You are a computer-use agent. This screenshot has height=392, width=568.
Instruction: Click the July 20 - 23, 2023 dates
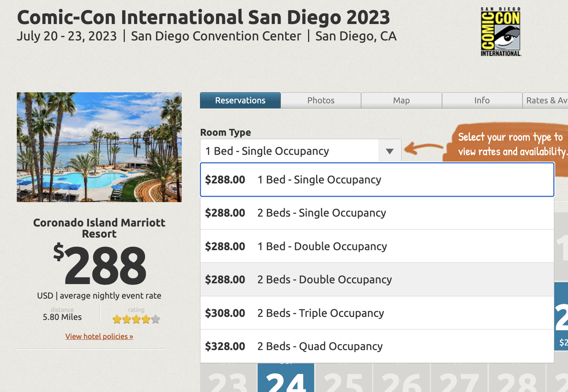coord(67,36)
